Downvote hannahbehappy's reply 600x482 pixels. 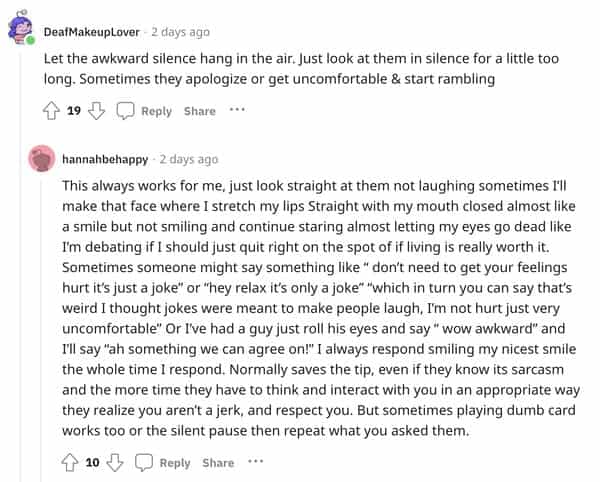click(115, 462)
